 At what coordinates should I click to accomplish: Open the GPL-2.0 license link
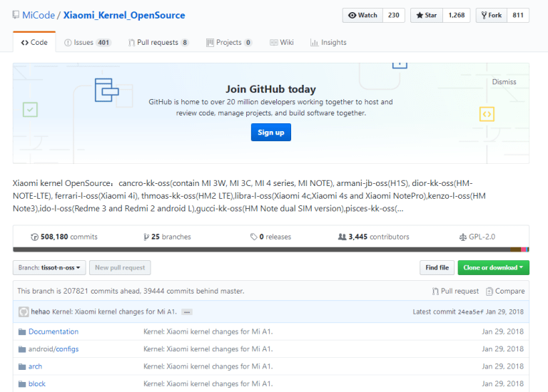477,237
